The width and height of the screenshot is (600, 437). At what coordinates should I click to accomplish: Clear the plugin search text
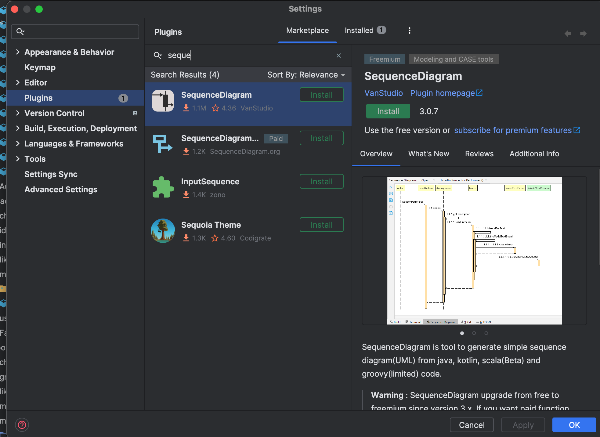click(x=339, y=55)
